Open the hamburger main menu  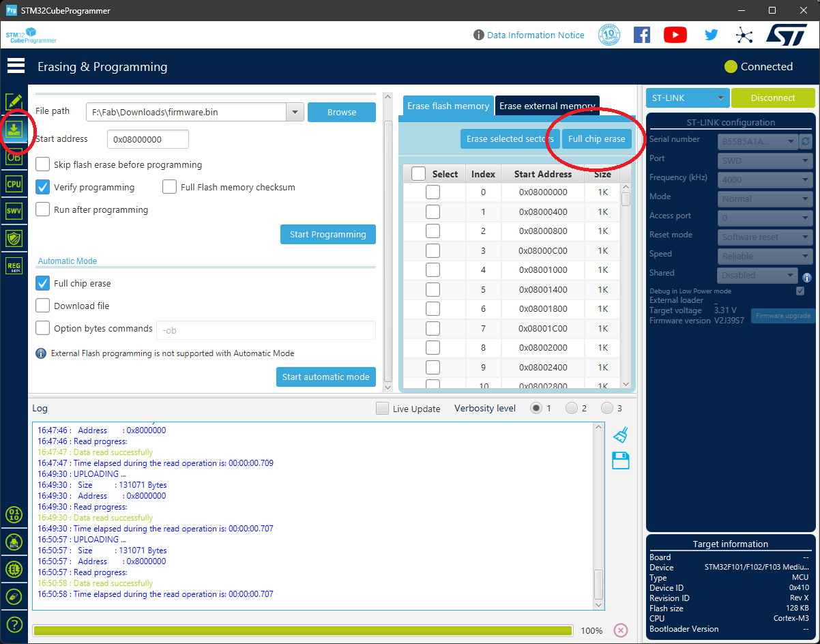pos(16,66)
